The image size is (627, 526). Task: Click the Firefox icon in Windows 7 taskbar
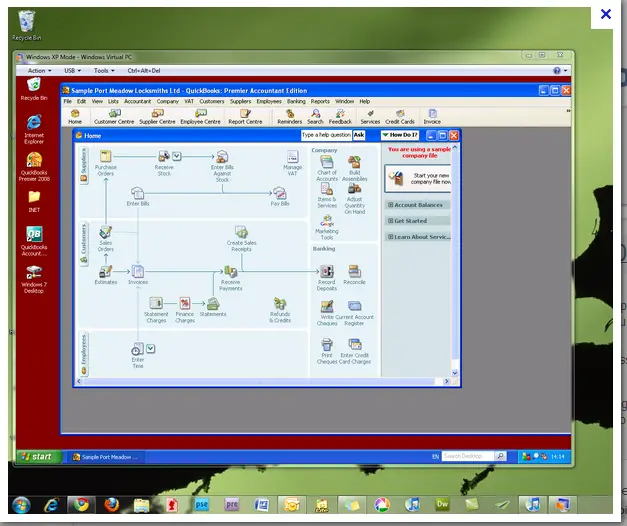(112, 505)
